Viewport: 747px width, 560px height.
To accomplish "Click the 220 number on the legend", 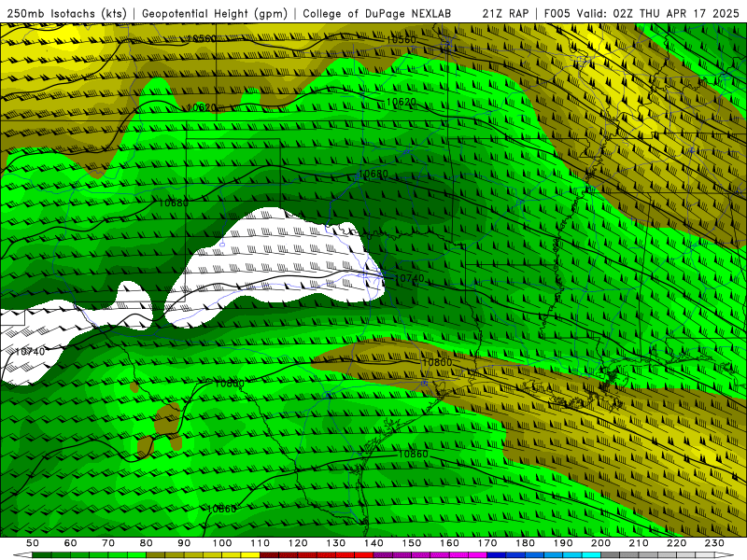I will (677, 543).
